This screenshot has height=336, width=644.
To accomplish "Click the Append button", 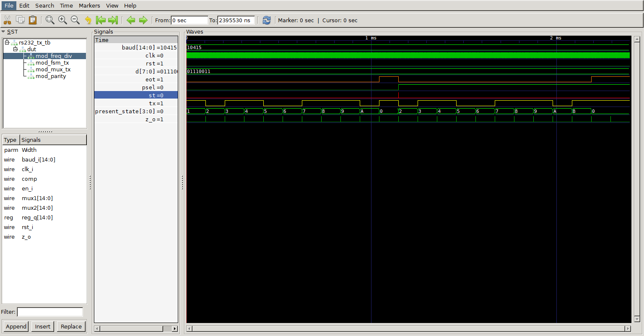I will click(16, 326).
